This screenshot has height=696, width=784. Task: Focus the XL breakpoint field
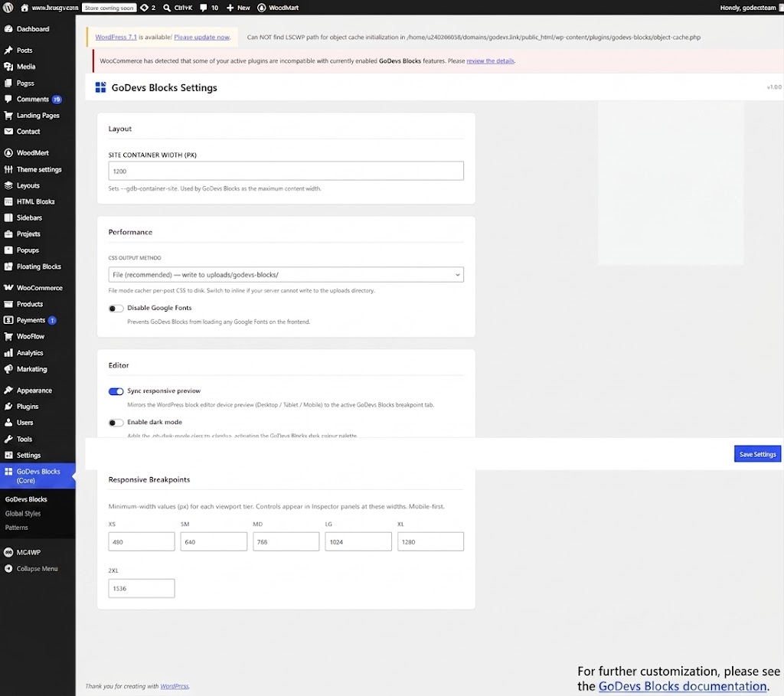pos(430,541)
